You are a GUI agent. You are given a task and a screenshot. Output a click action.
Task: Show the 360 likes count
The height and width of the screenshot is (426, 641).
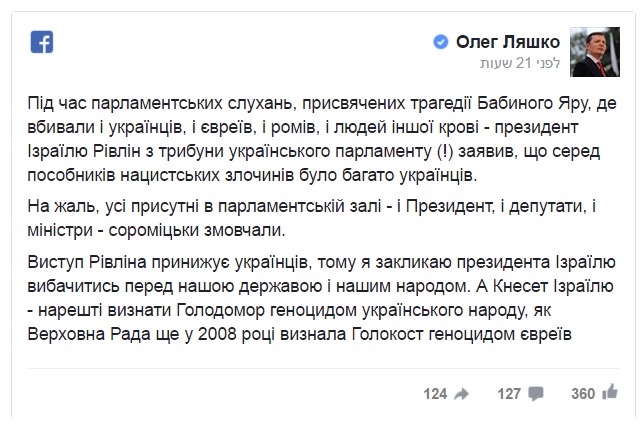coord(583,394)
